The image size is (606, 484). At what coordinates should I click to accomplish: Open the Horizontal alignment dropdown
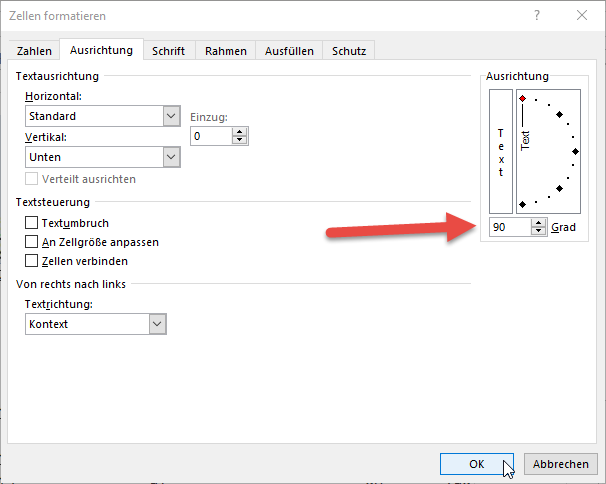point(170,116)
